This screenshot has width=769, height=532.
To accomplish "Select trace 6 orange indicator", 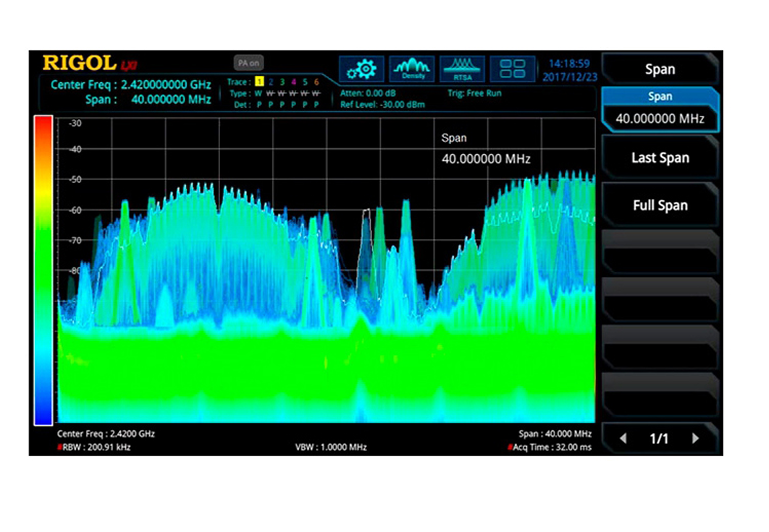I will coord(316,82).
